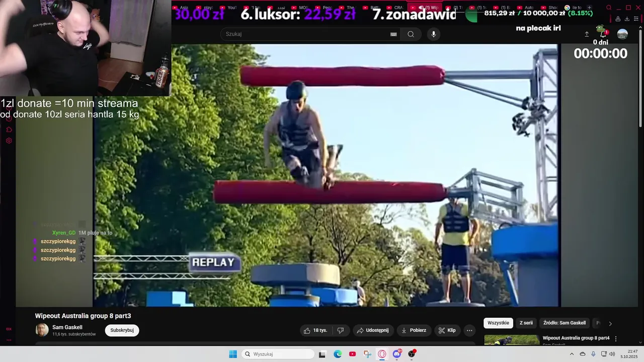Click chat username Xyren_GD

[x=64, y=233]
